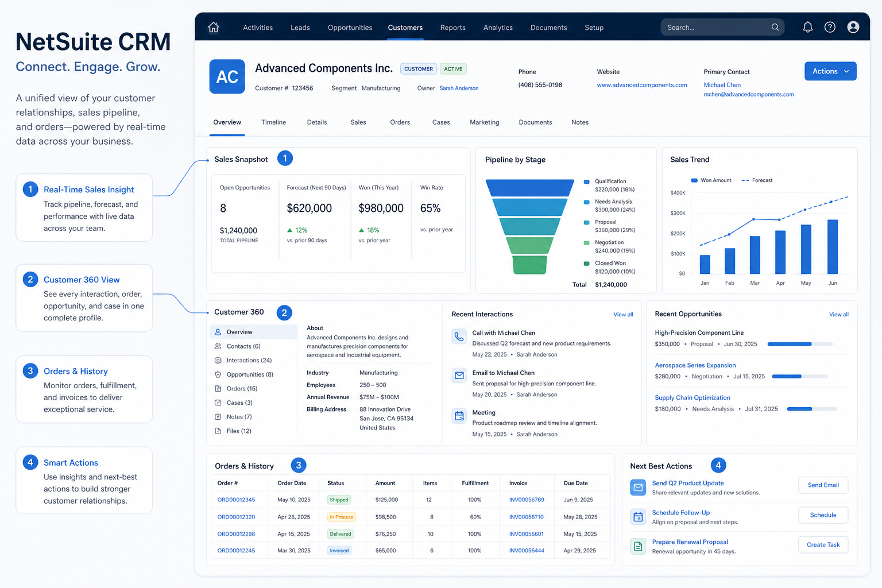This screenshot has height=588, width=882.
Task: Open the Prepare Renewal Proposal link
Action: tap(690, 542)
